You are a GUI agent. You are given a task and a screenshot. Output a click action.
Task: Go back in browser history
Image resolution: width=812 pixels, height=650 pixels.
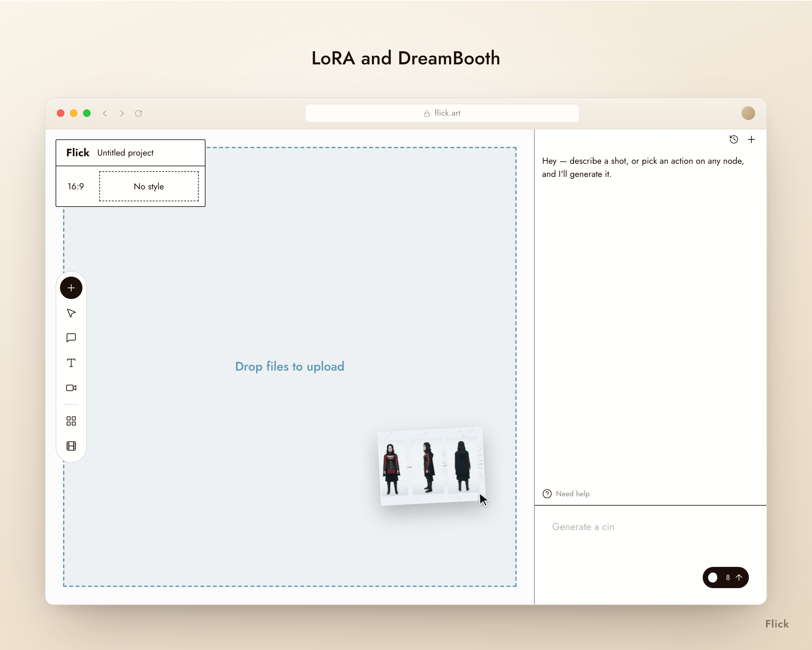pyautogui.click(x=105, y=113)
